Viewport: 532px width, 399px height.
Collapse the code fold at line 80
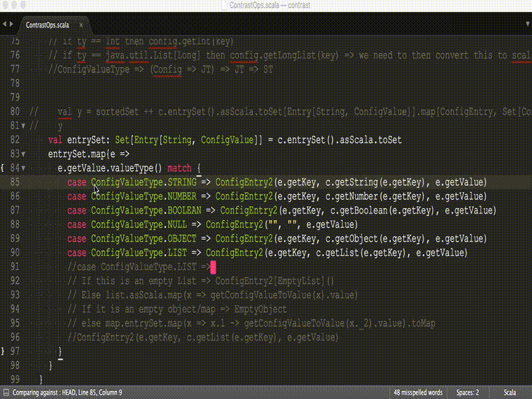pyautogui.click(x=23, y=111)
